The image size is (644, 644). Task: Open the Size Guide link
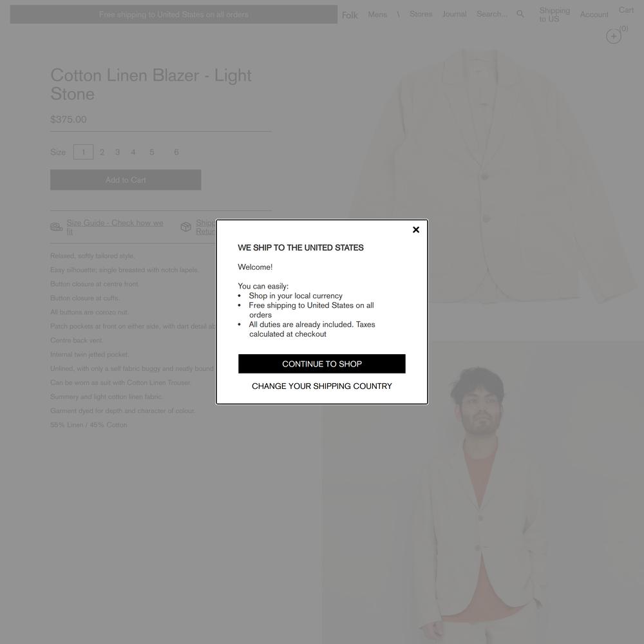[115, 227]
